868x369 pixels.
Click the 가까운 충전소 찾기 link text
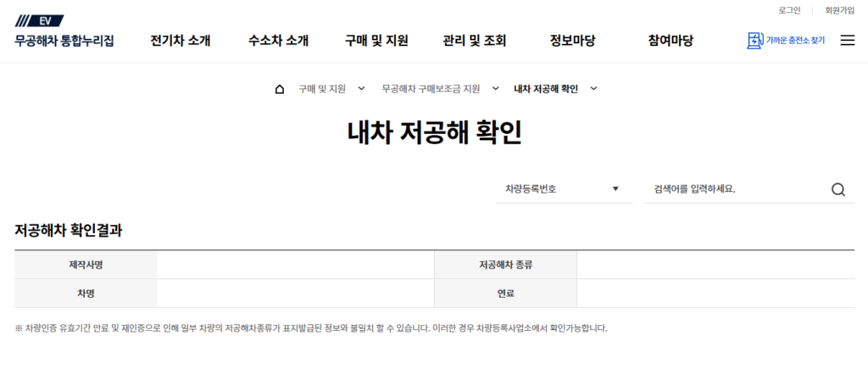(795, 41)
